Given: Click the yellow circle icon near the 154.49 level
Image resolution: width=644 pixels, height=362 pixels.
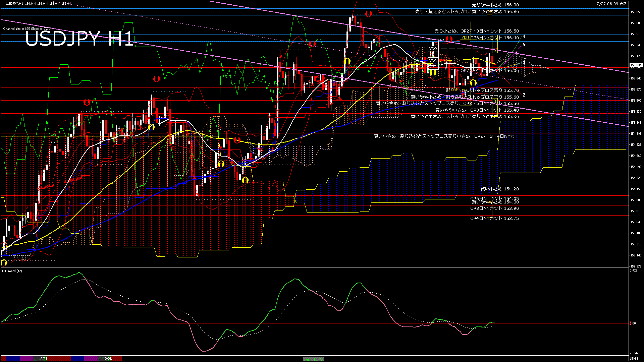Looking at the screenshot, I should [221, 164].
